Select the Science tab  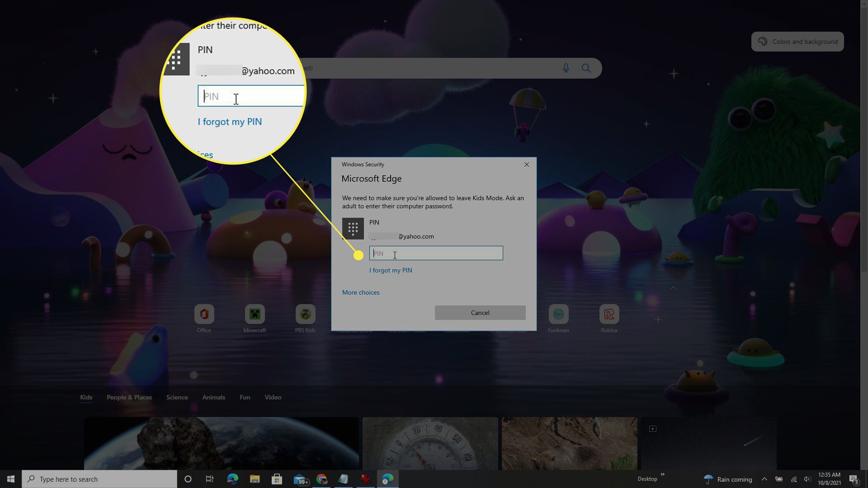(177, 397)
